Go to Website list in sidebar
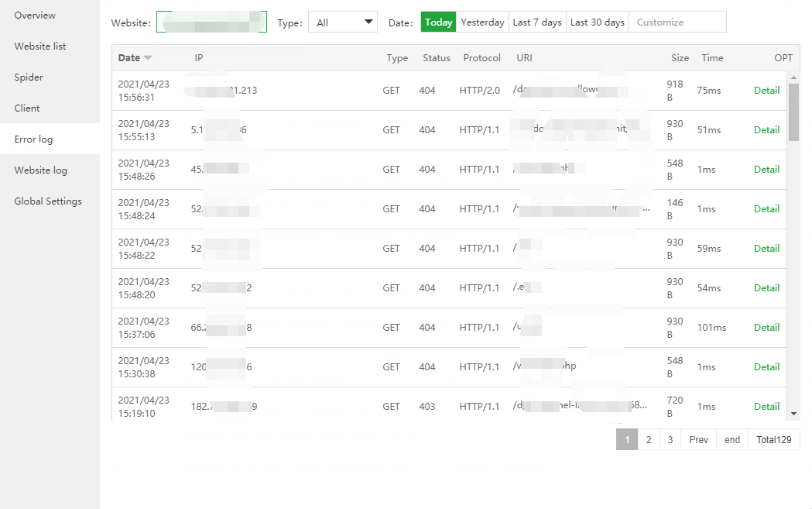Screen dimensions: 812x509 click(40, 46)
